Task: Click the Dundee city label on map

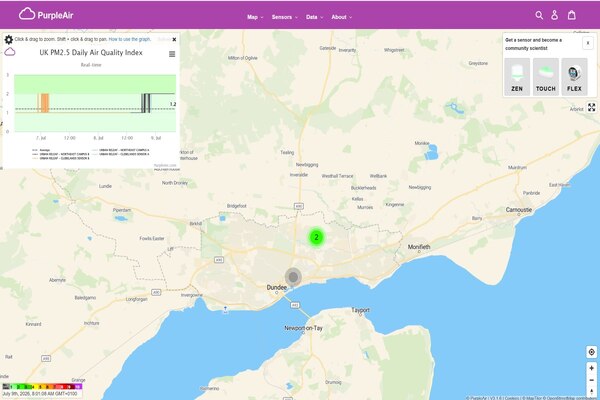Action: click(277, 287)
